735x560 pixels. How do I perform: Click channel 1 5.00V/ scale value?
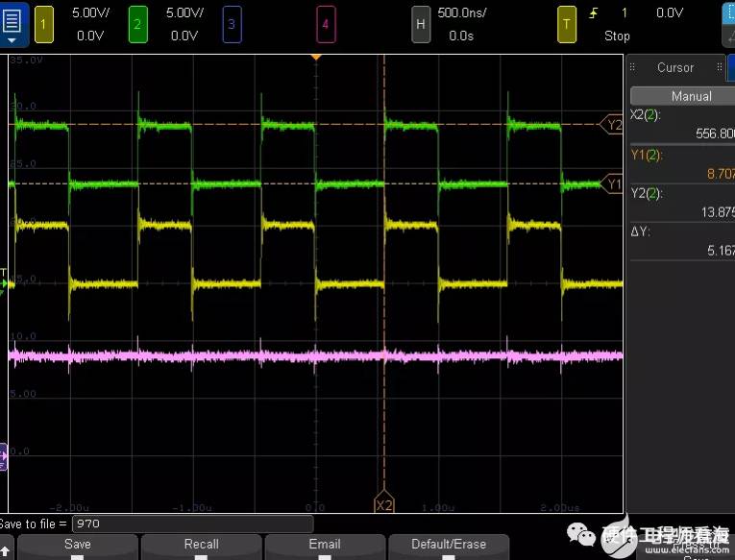coord(90,12)
